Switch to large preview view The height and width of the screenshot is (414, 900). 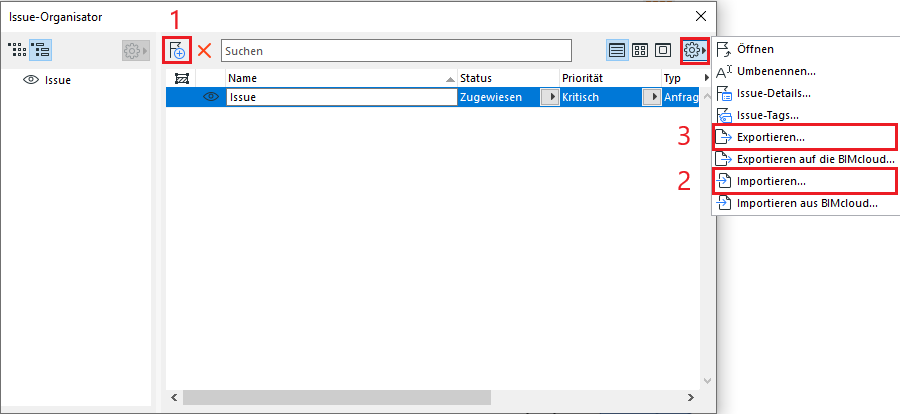click(662, 50)
